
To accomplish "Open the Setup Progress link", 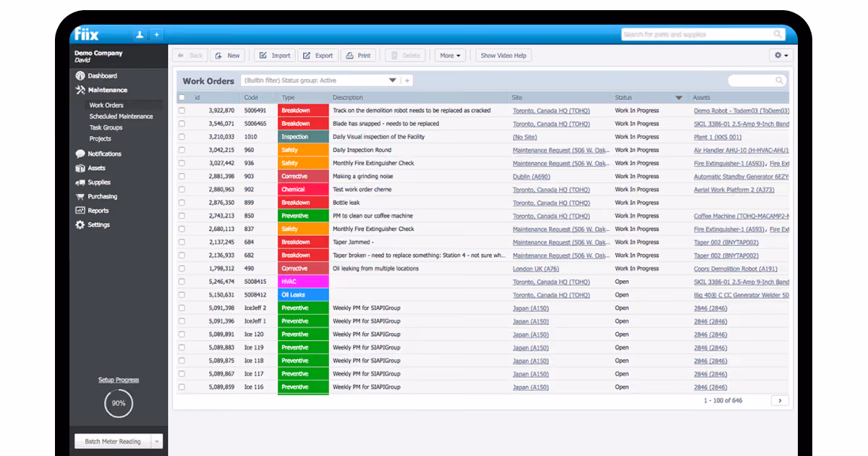I will coord(119,380).
